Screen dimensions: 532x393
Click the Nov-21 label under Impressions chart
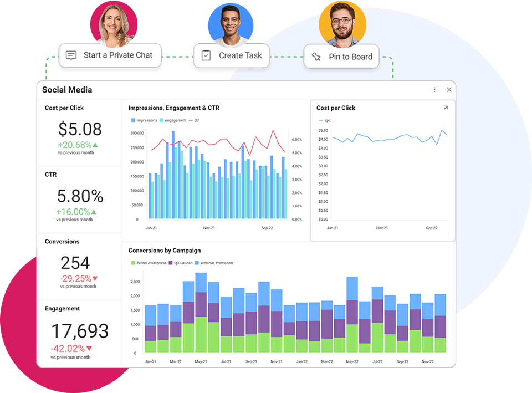[209, 228]
